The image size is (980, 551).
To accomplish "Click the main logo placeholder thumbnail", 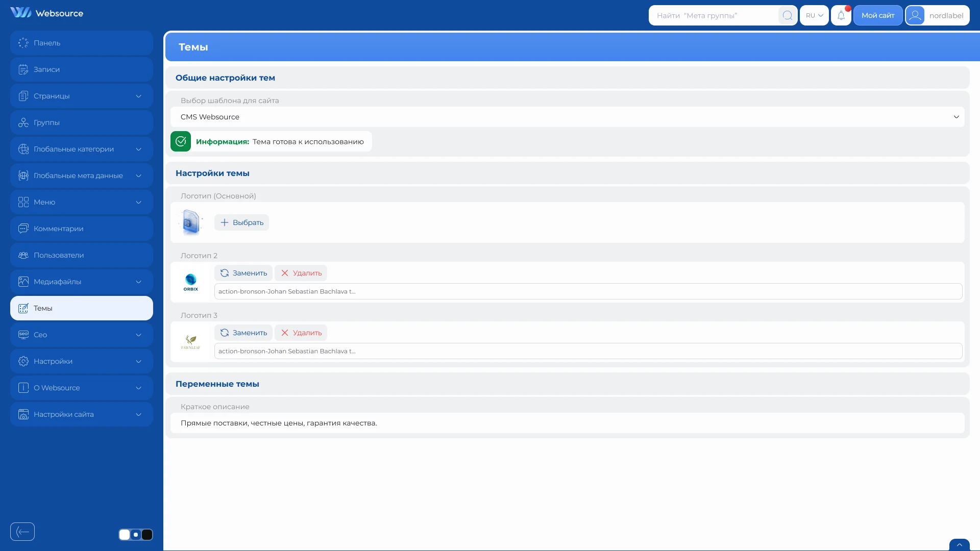I will pyautogui.click(x=191, y=222).
